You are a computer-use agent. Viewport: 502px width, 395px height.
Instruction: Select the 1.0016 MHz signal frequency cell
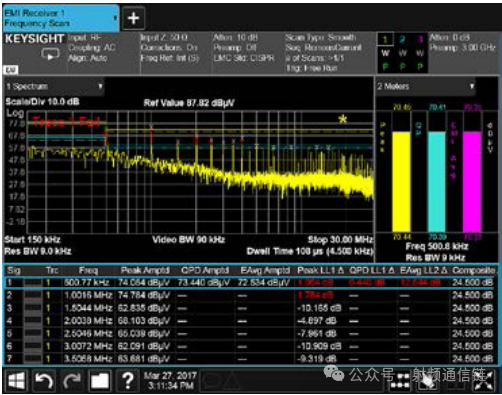[88, 295]
